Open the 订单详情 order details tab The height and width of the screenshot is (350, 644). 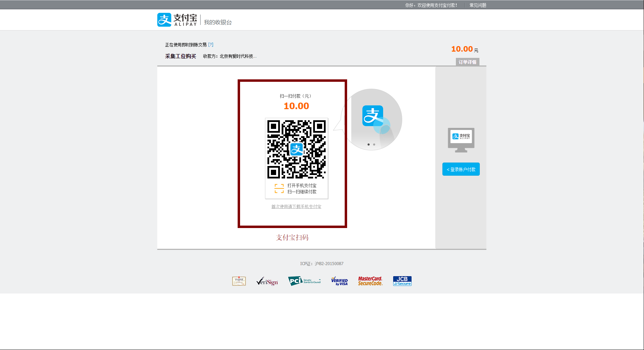pos(467,62)
